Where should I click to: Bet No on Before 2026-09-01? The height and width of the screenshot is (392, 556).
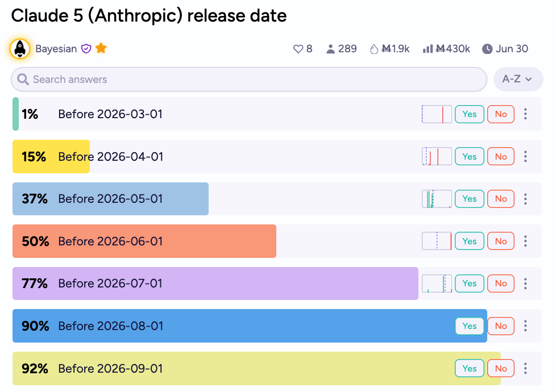click(501, 369)
